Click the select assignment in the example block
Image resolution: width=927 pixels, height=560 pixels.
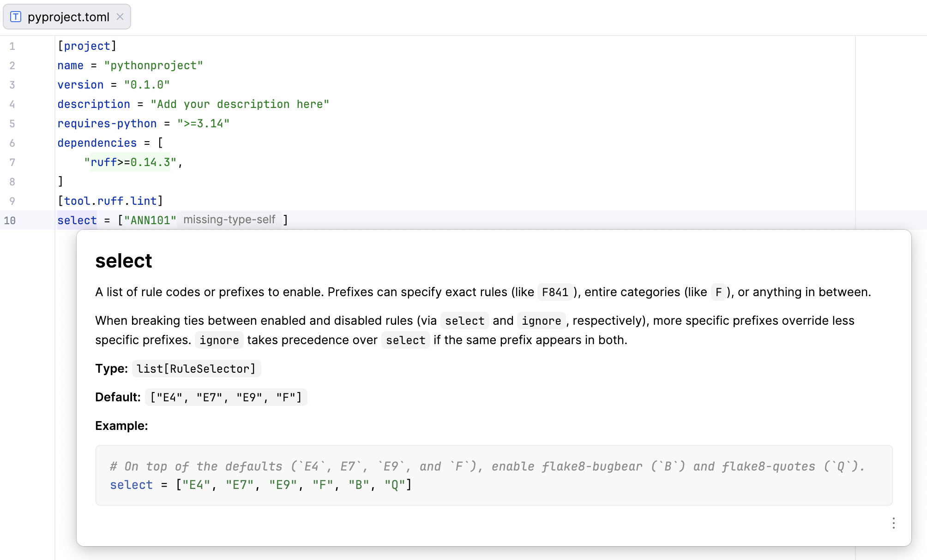tap(132, 485)
